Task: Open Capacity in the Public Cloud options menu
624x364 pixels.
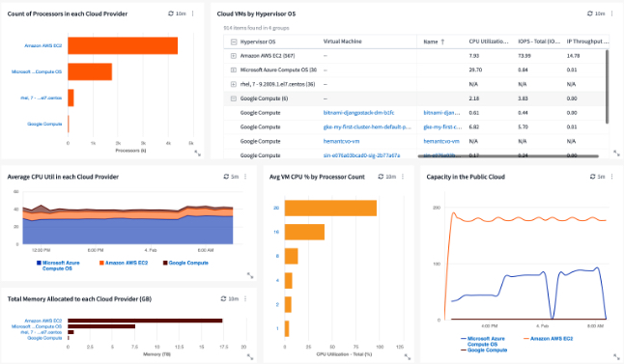Action: (x=612, y=177)
